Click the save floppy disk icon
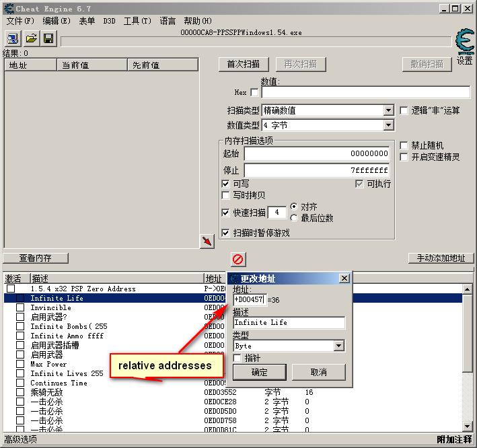The image size is (477, 448). pyautogui.click(x=48, y=38)
